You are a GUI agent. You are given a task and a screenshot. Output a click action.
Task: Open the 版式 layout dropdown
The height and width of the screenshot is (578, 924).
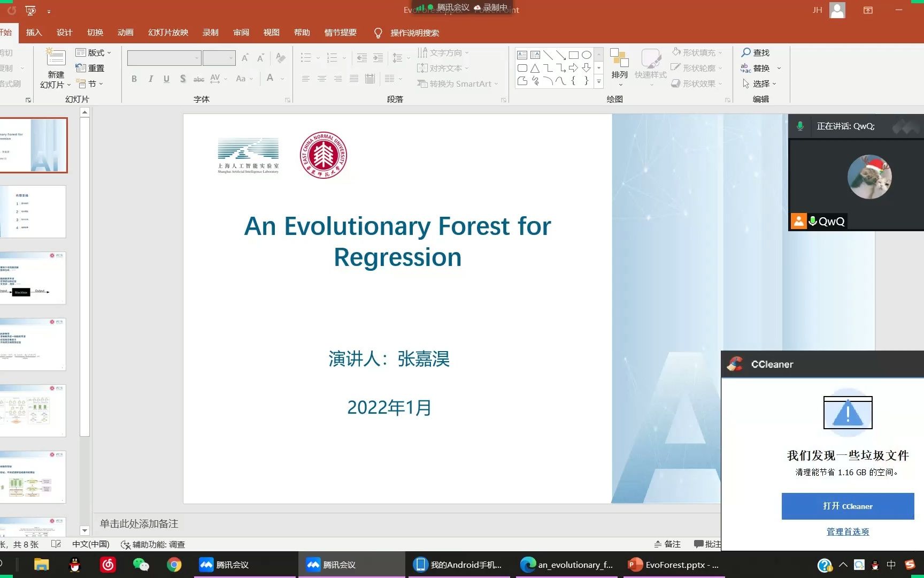(x=94, y=52)
